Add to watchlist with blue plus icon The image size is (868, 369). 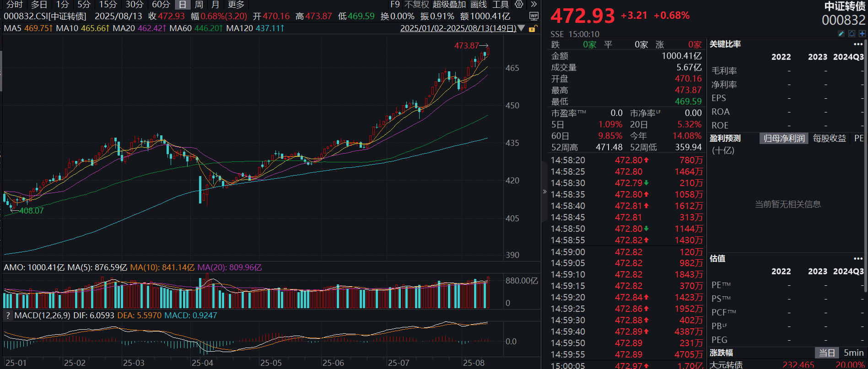[x=862, y=34]
